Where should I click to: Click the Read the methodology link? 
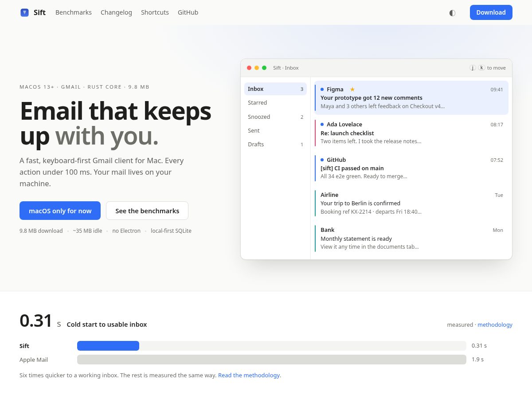coord(249,375)
